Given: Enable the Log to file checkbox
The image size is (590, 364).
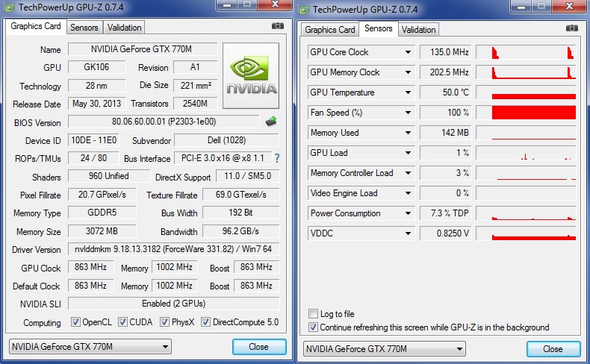Looking at the screenshot, I should click(313, 313).
